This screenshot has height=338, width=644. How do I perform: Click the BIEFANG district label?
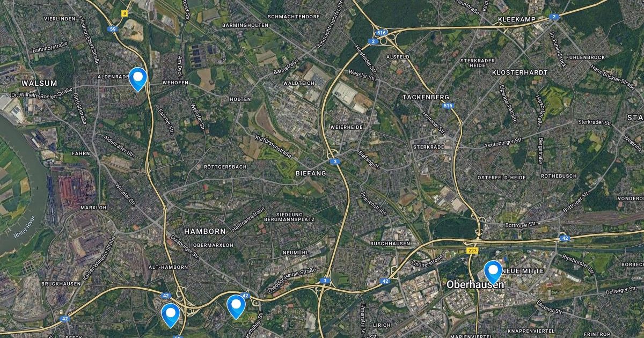point(311,174)
